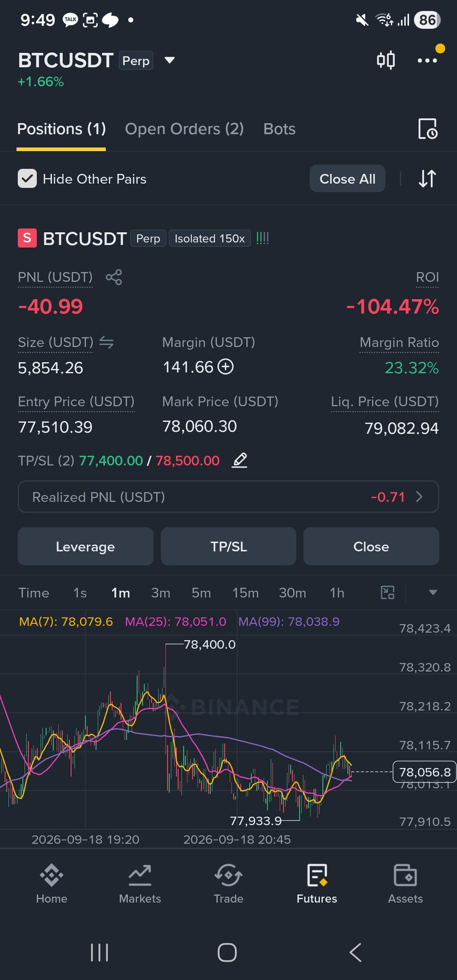457x980 pixels.
Task: Tap the plus icon to add margin
Action: [x=226, y=366]
